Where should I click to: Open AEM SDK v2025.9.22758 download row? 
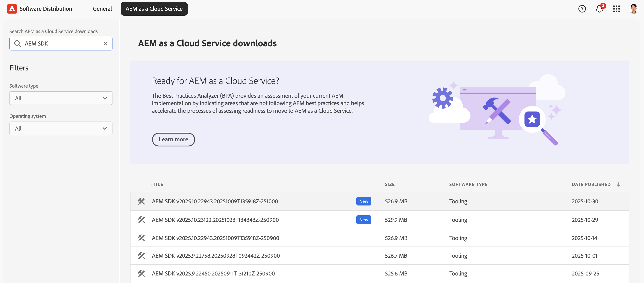pos(216,256)
